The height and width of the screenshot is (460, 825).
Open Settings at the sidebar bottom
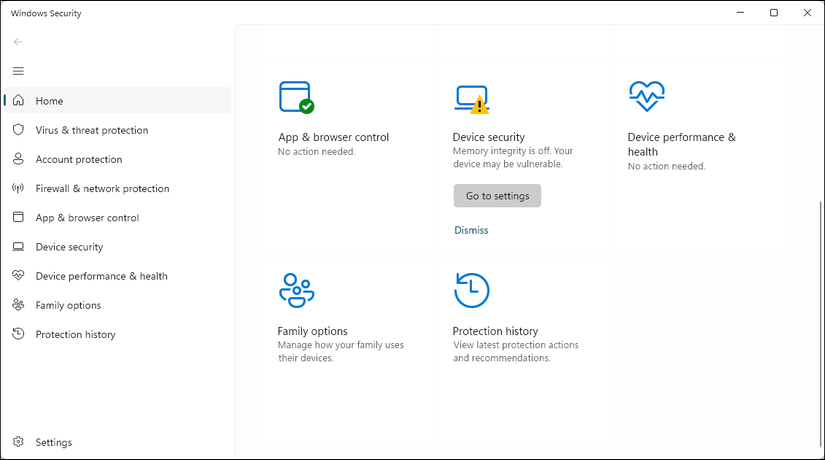(x=53, y=442)
